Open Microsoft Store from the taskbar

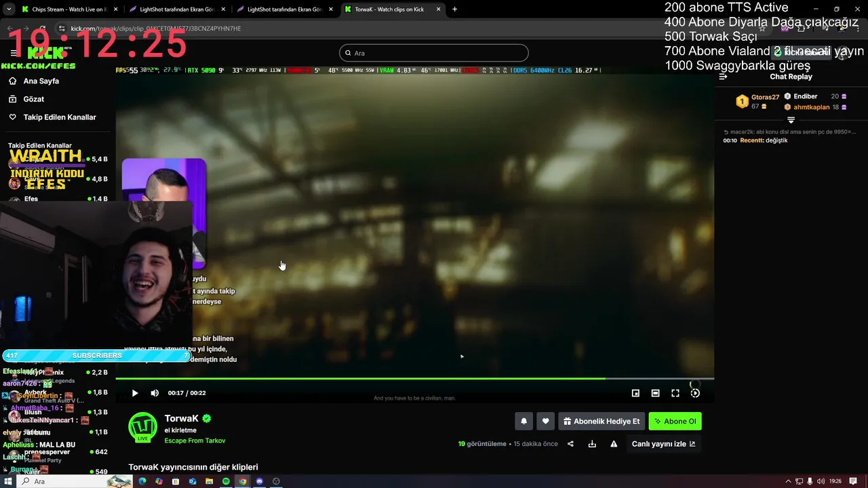(x=176, y=481)
